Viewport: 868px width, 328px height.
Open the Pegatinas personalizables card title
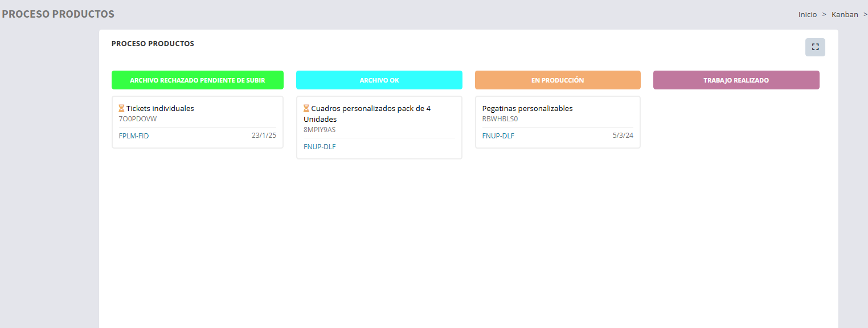[527, 108]
